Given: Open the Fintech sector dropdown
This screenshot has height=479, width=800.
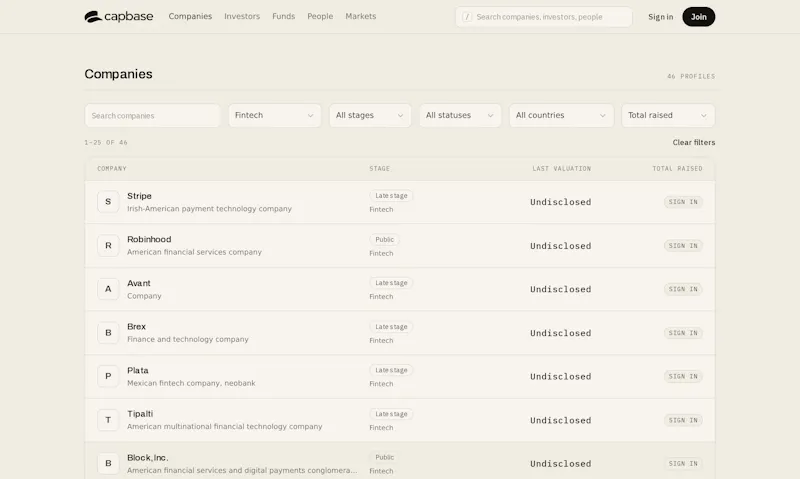Looking at the screenshot, I should point(274,115).
